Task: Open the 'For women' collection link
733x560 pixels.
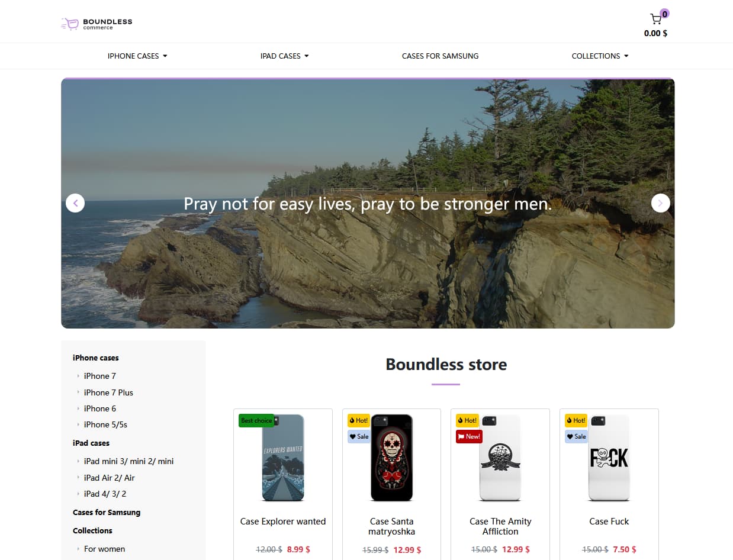Action: tap(104, 549)
